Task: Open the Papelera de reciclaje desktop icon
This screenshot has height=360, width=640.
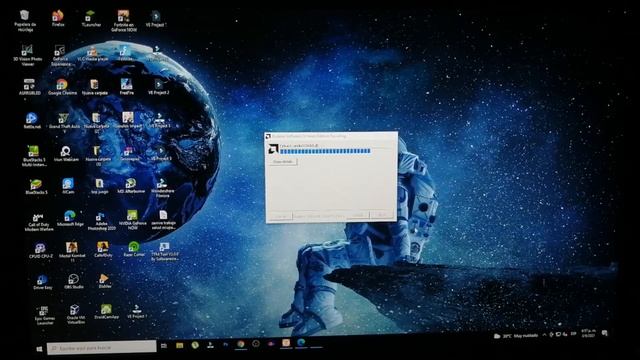Action: pyautogui.click(x=25, y=20)
